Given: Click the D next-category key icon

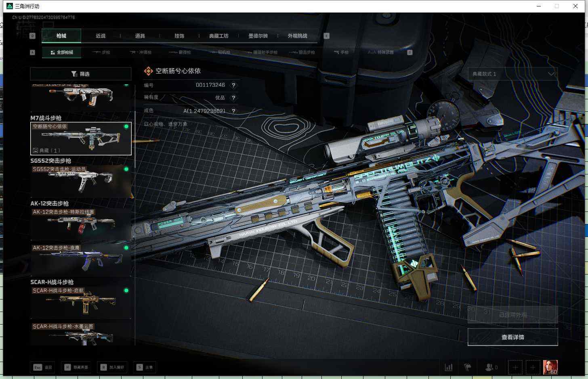Looking at the screenshot, I should point(410,52).
